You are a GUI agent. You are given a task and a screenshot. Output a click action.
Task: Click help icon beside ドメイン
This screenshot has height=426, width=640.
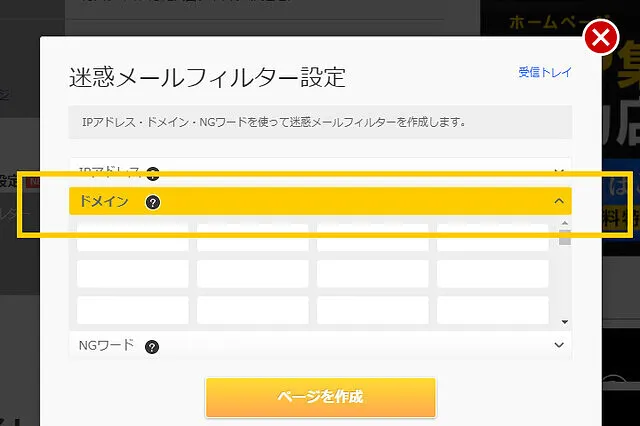(153, 202)
